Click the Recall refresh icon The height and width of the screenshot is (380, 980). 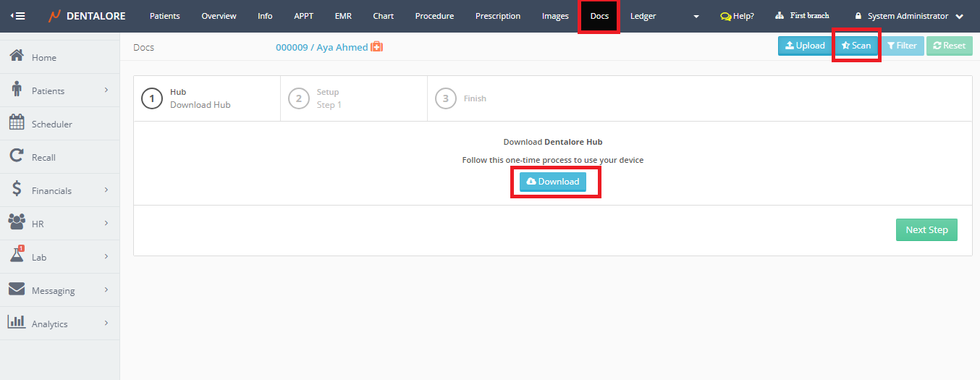point(17,156)
